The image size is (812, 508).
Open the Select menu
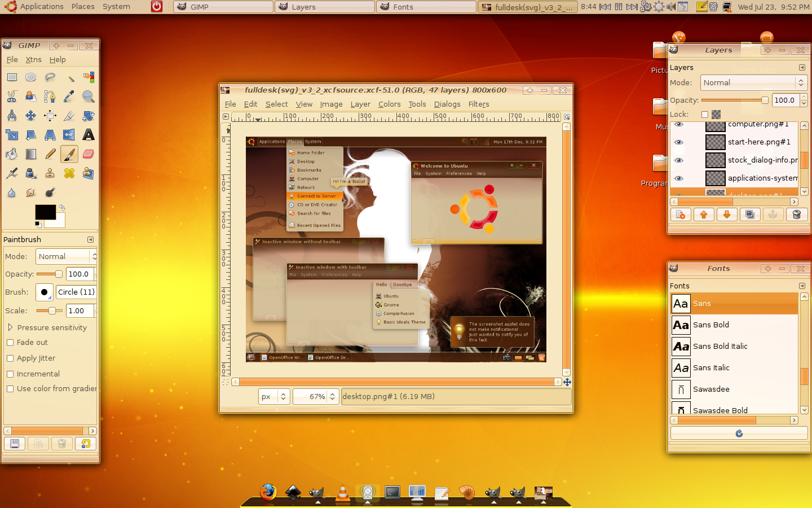(276, 104)
